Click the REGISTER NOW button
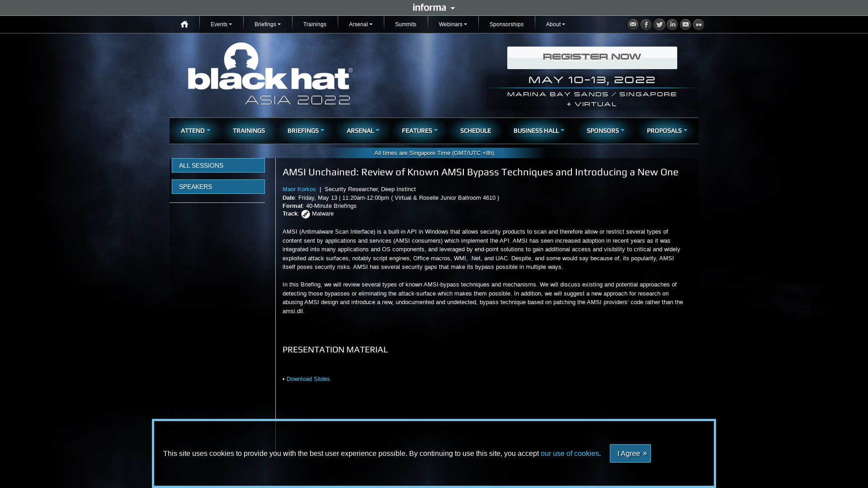868x488 pixels. click(x=592, y=57)
